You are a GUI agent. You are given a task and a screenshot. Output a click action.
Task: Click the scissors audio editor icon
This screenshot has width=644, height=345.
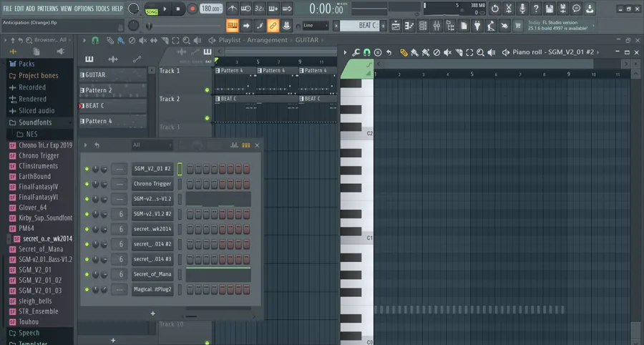[x=509, y=9]
